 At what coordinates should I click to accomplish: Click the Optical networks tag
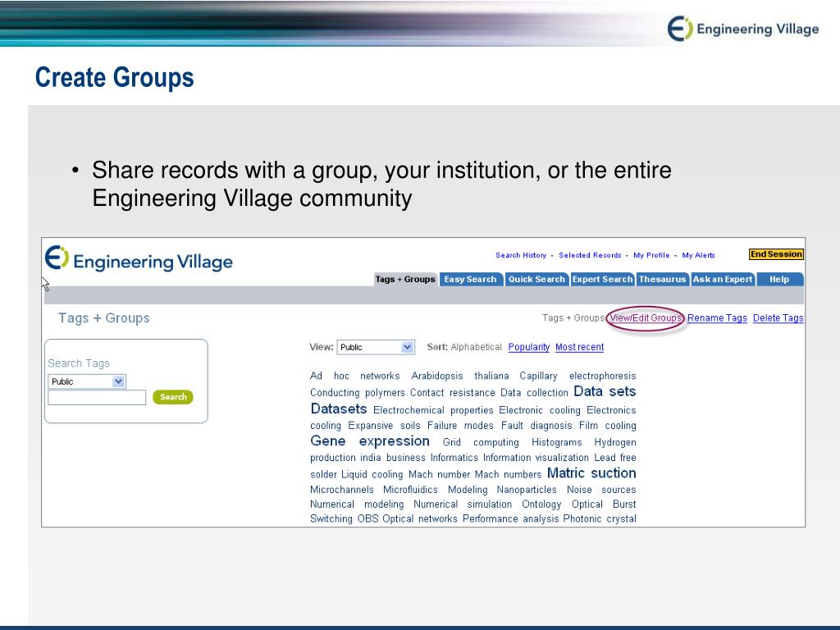419,519
